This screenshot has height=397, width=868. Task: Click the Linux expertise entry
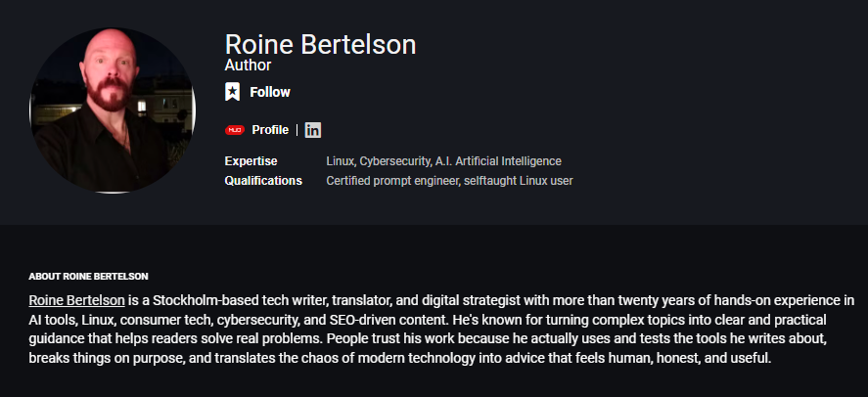click(x=340, y=160)
